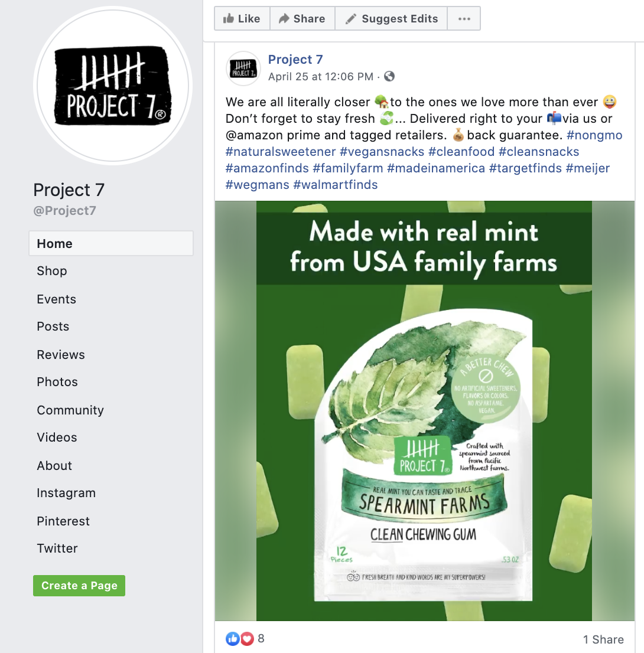The width and height of the screenshot is (644, 653).
Task: Open the Project 7 post author link
Action: click(x=295, y=60)
